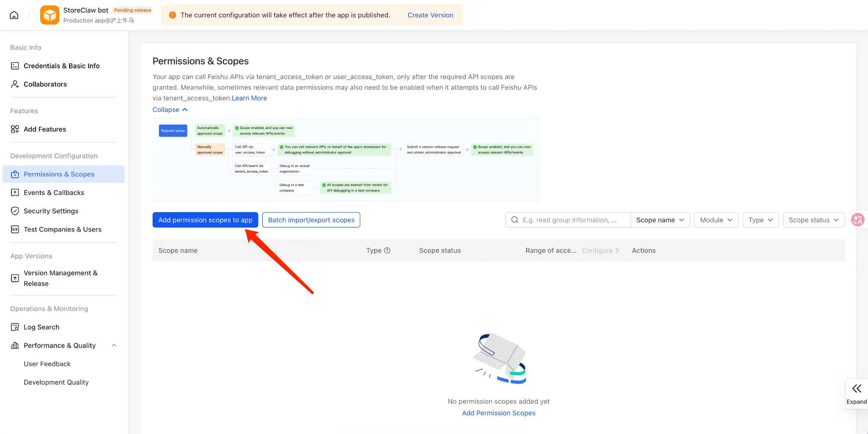The image size is (868, 434).
Task: Click Add Permission Scopes link below empty state
Action: pos(498,413)
